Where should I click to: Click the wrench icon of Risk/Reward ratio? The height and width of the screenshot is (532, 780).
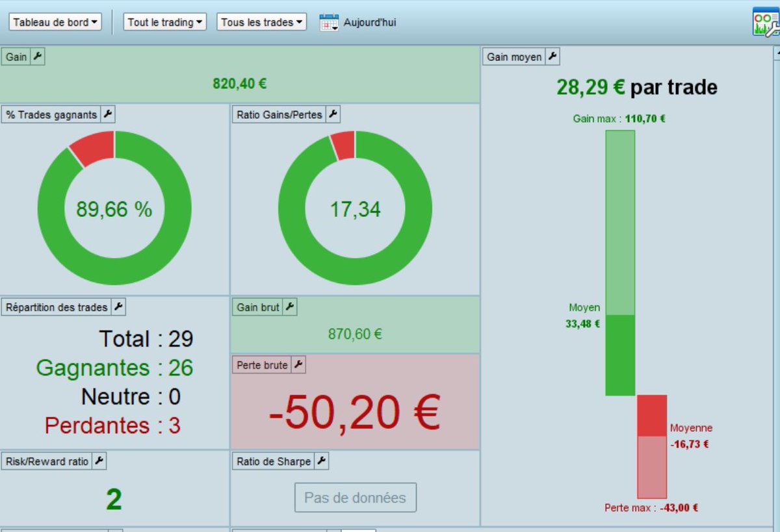click(x=99, y=462)
